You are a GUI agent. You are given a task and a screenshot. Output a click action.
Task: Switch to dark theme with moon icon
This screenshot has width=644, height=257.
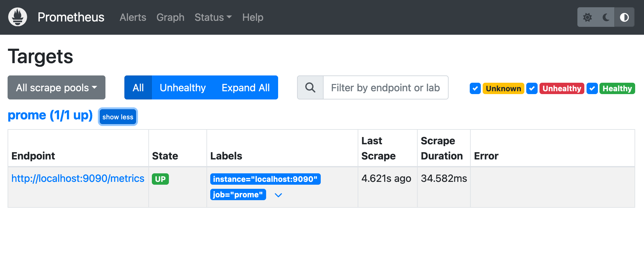click(606, 17)
